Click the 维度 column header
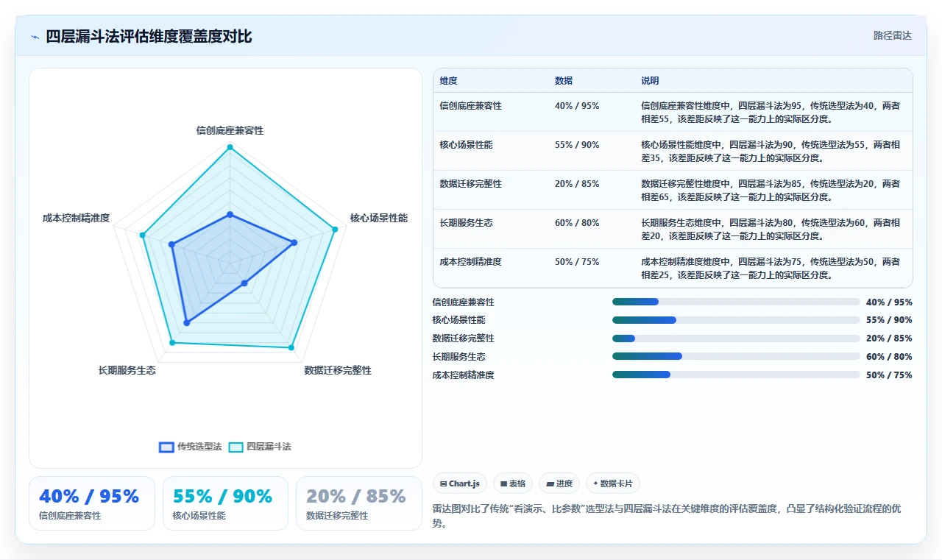 (448, 81)
